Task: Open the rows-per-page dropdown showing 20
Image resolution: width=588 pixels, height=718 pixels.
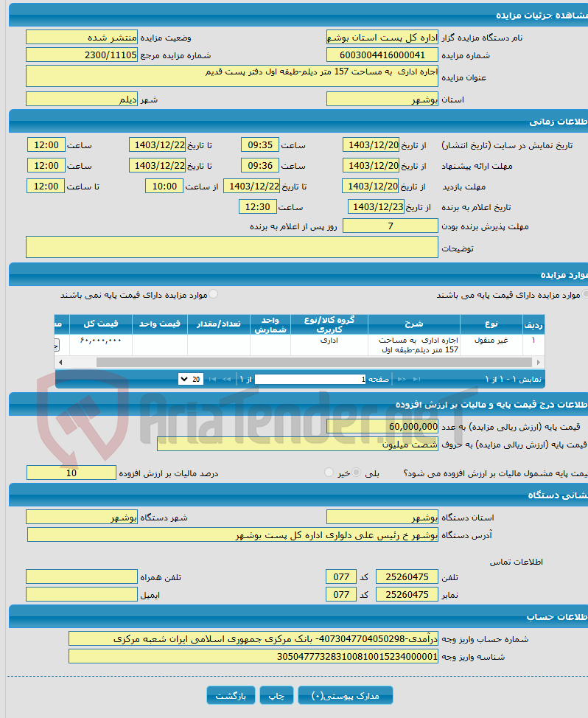Action: tap(191, 379)
